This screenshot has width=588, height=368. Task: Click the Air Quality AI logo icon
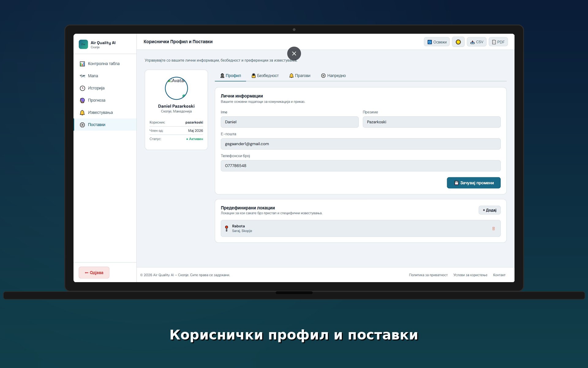tap(83, 44)
